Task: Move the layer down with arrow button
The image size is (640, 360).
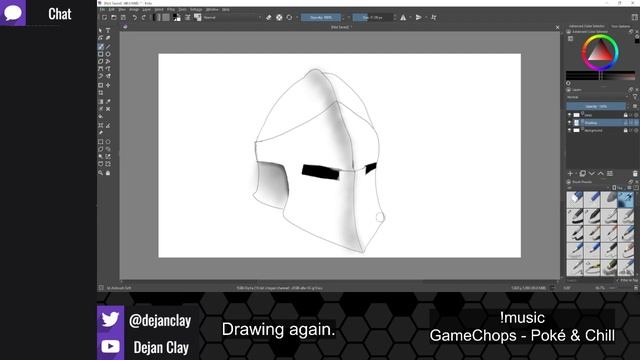Action: click(592, 174)
